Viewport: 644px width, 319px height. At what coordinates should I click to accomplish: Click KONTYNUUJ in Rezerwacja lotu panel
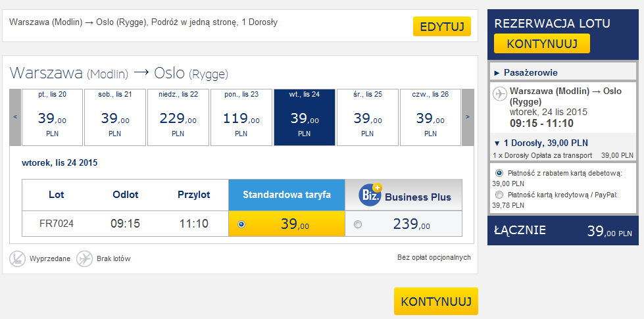point(542,43)
